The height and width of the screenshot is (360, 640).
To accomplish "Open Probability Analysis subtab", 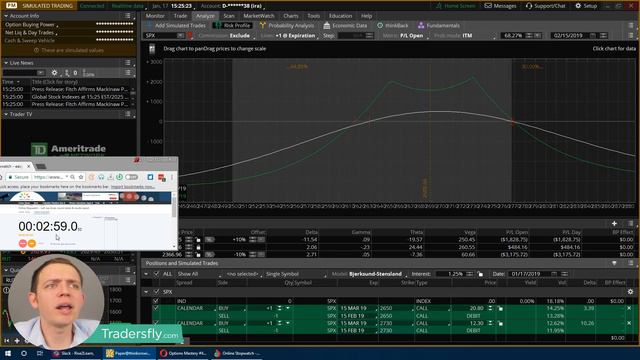I will tap(287, 25).
